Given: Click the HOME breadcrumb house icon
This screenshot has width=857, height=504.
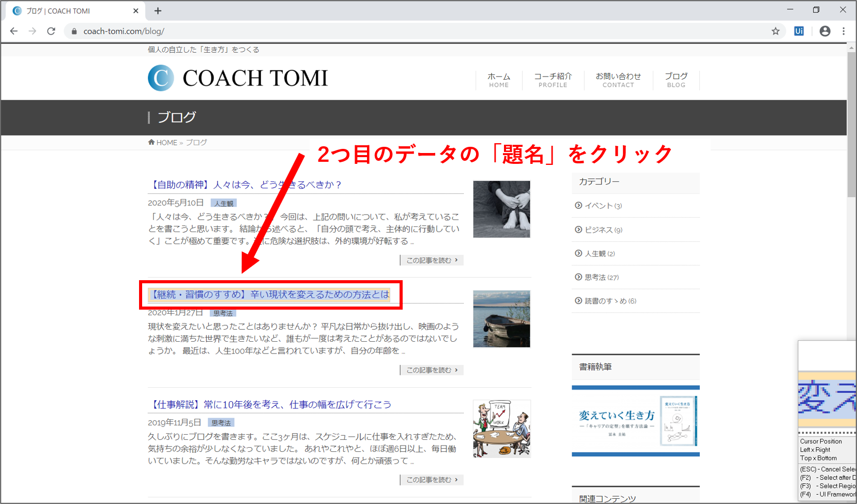Looking at the screenshot, I should click(x=151, y=142).
